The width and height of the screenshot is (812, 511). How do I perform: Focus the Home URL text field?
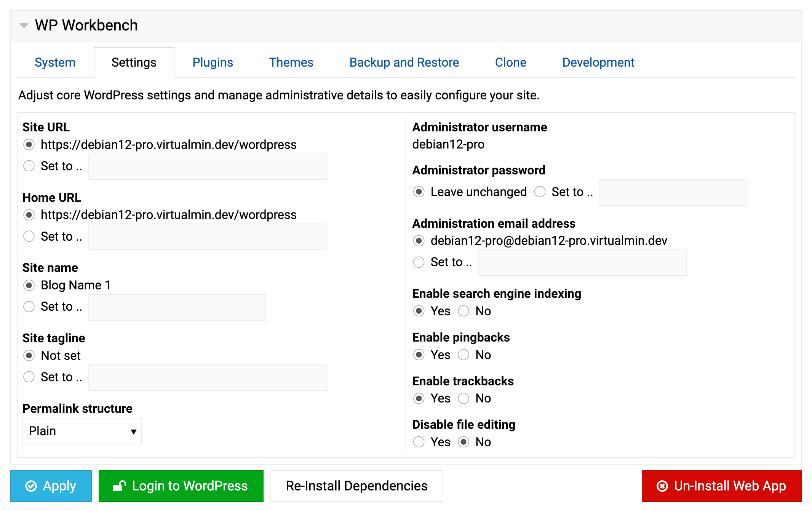pyautogui.click(x=208, y=237)
